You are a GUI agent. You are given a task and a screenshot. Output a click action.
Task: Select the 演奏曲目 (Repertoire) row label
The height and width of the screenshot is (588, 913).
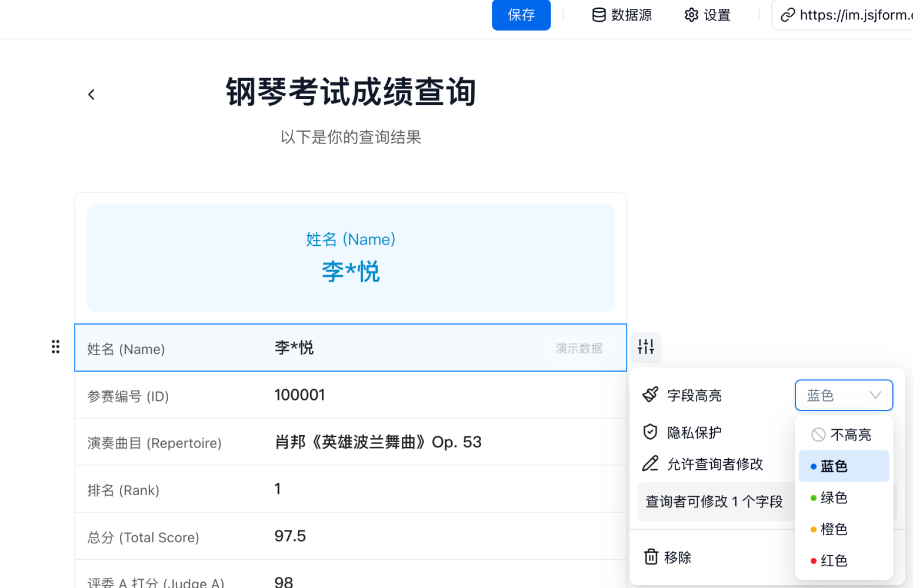(155, 443)
